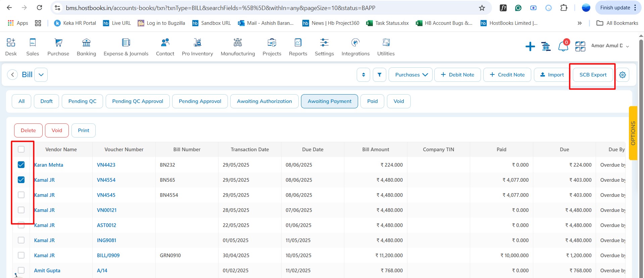Open the notifications bell icon
This screenshot has height=278, width=644.
tap(563, 46)
